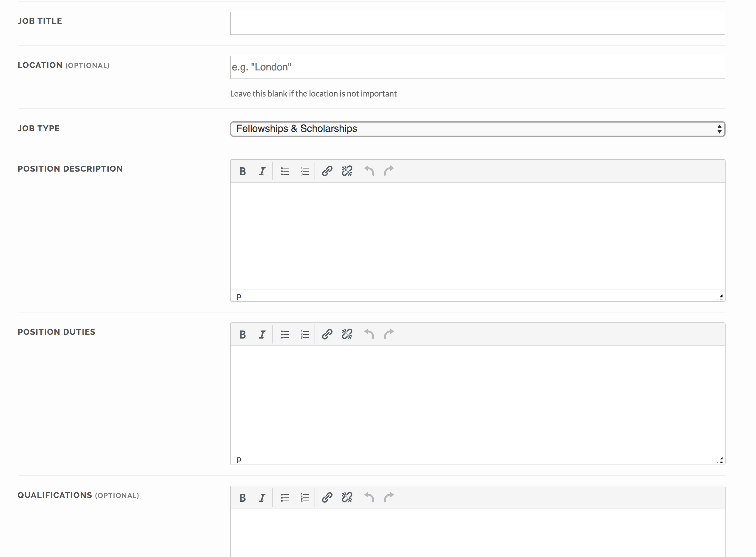
Task: Insert numbered list in Position Duties editor
Action: [x=305, y=335]
